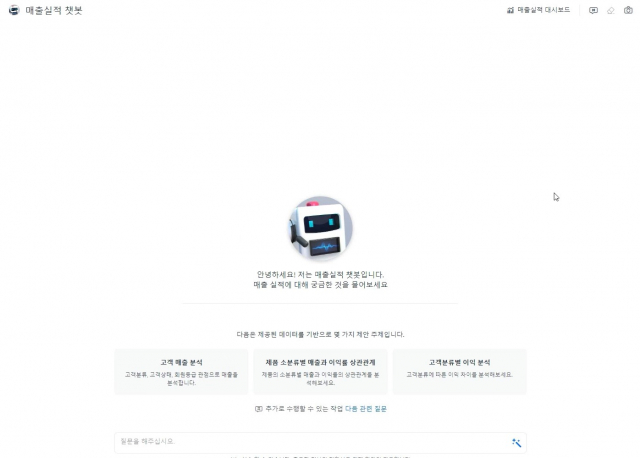Follow the 다른 관련 질문 link
Screen dimensions: 640x458
pyautogui.click(x=366, y=409)
